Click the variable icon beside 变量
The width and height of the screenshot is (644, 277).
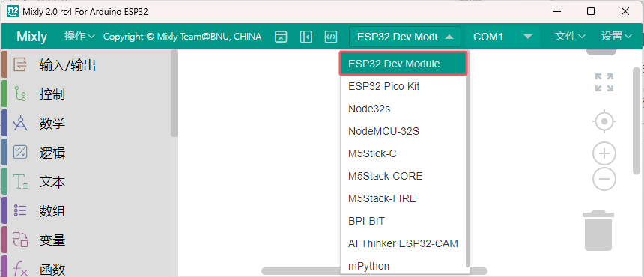coord(20,240)
